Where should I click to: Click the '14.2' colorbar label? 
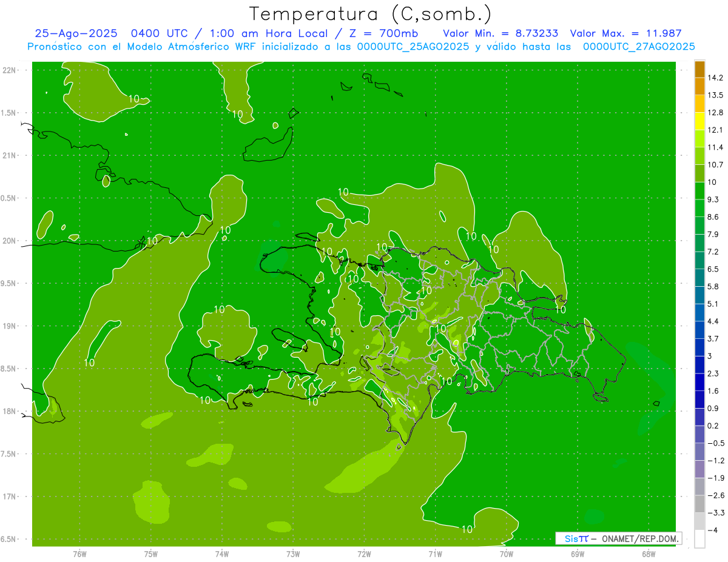[716, 78]
